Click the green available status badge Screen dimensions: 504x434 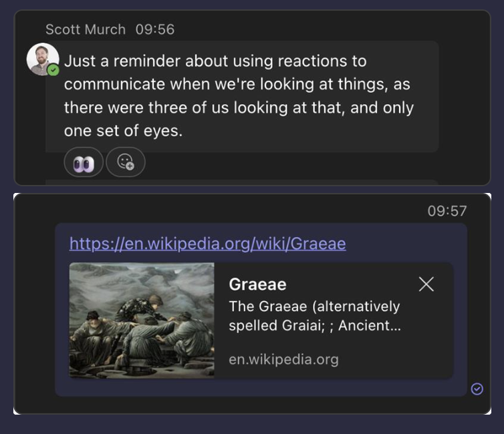click(x=53, y=69)
